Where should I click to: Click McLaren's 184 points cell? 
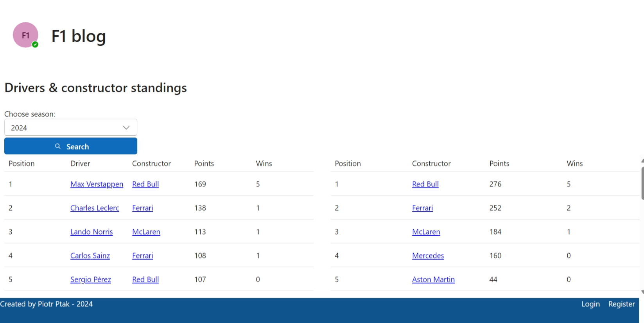click(x=495, y=232)
